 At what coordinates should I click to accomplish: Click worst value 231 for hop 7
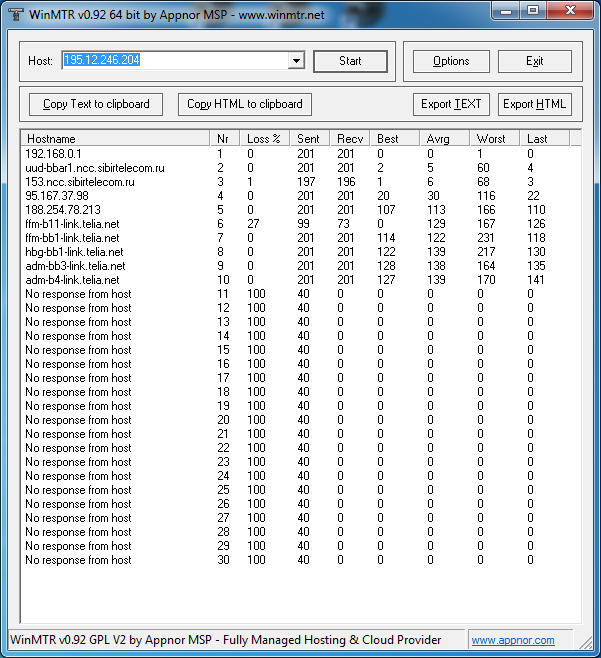pos(486,238)
